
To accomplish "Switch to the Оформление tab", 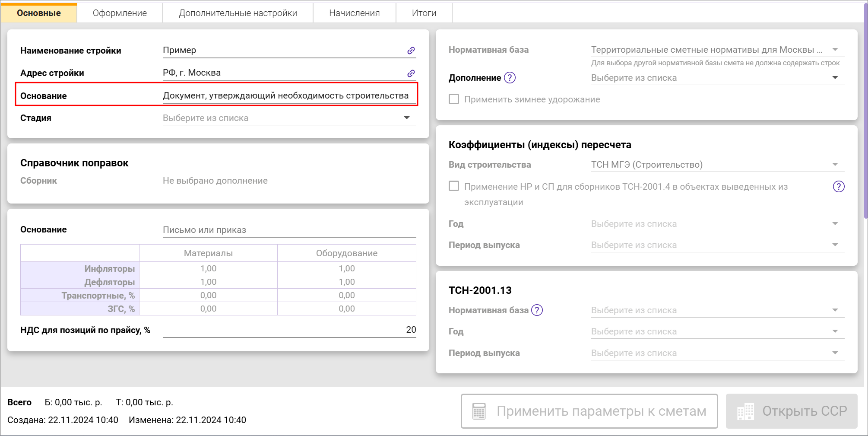I will click(120, 13).
